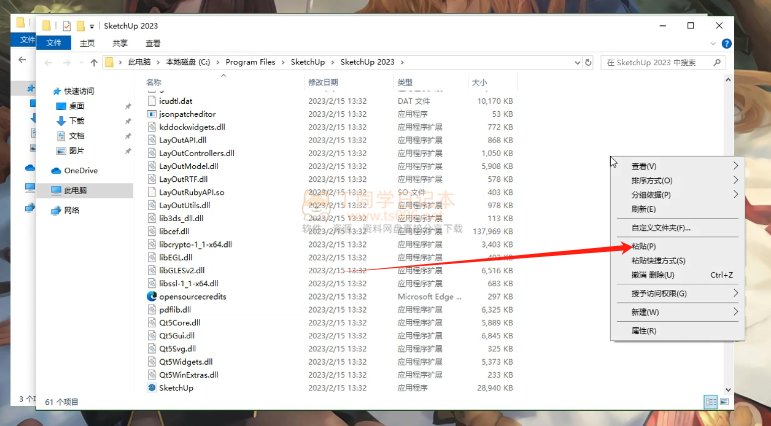Expand the ribbon with the chevron
The width and height of the screenshot is (771, 426).
pyautogui.click(x=713, y=44)
